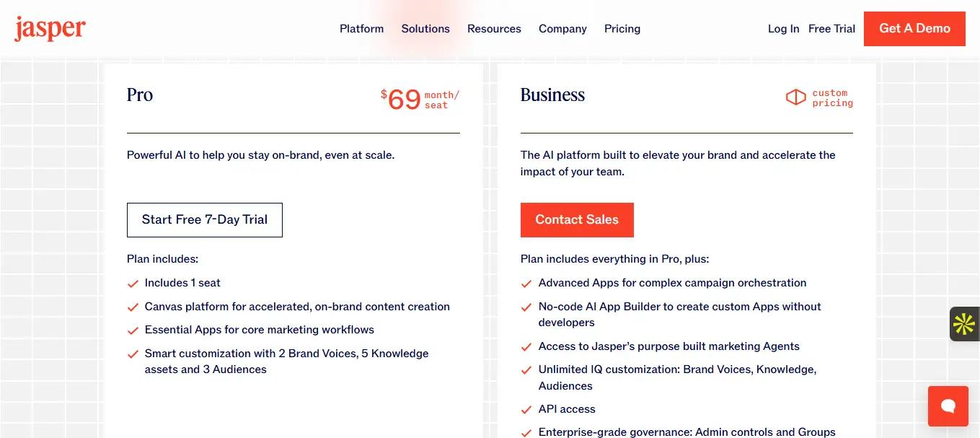
Task: Click the Jasper logo
Action: point(50,29)
